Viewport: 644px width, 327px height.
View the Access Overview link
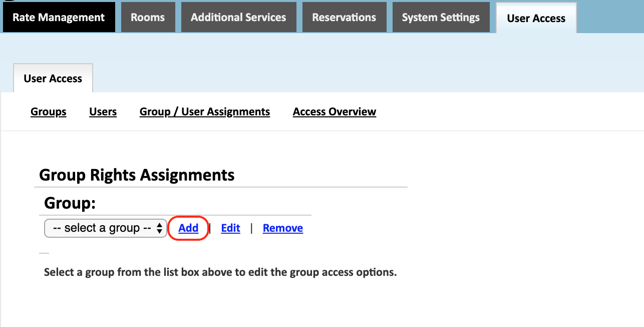click(335, 112)
